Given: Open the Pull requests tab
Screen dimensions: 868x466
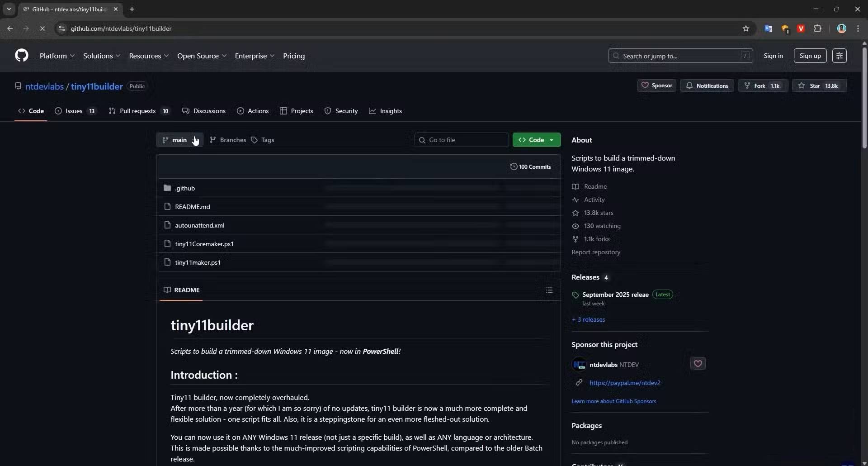Looking at the screenshot, I should click(x=137, y=111).
